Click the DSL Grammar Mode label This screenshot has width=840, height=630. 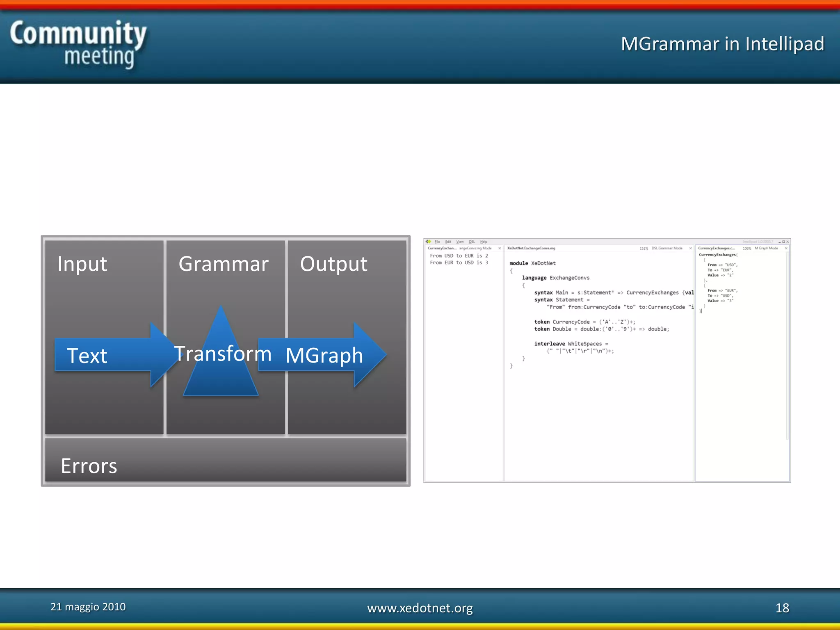point(667,248)
